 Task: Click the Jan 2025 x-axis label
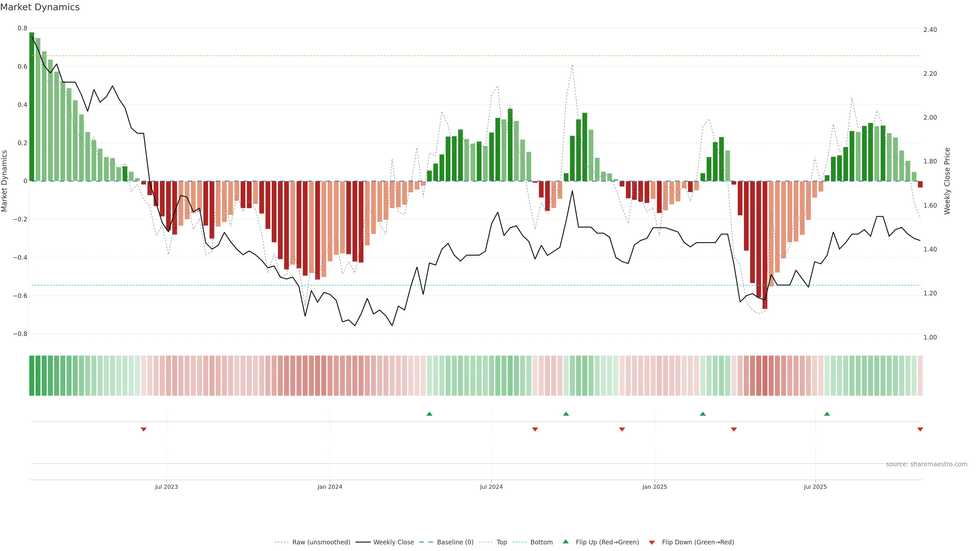tap(654, 487)
